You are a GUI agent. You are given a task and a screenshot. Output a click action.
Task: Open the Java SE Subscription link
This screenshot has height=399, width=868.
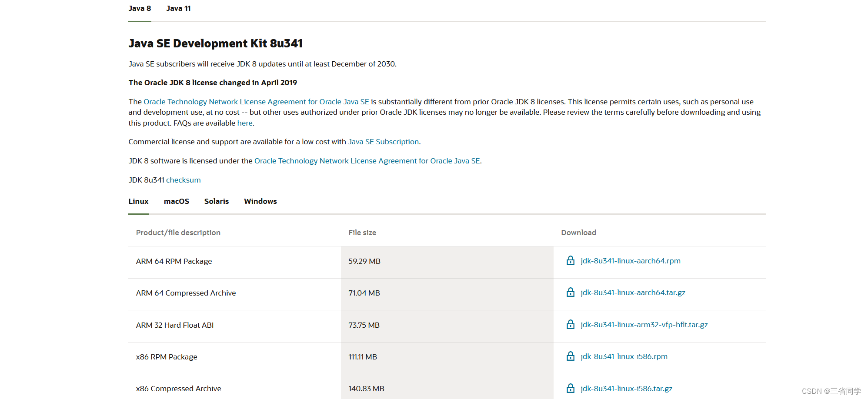click(384, 142)
